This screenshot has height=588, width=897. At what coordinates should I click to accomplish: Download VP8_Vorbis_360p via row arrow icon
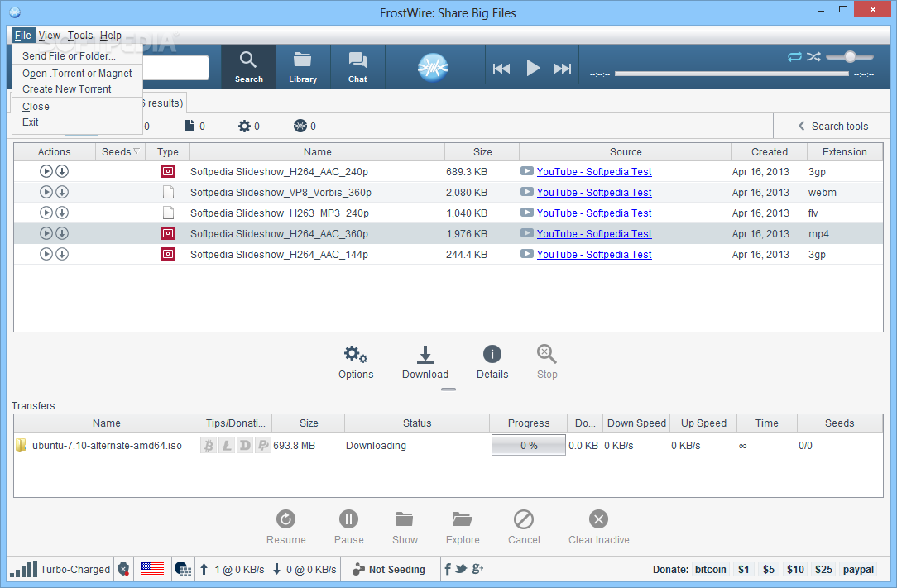coord(62,192)
